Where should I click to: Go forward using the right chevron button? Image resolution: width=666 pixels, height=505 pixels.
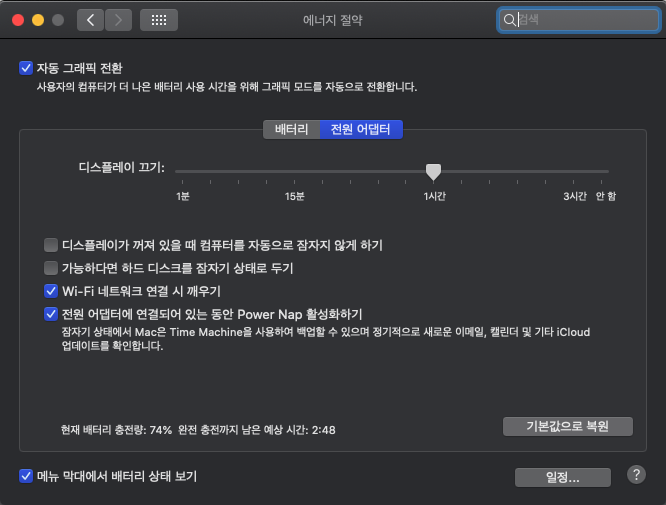click(119, 20)
